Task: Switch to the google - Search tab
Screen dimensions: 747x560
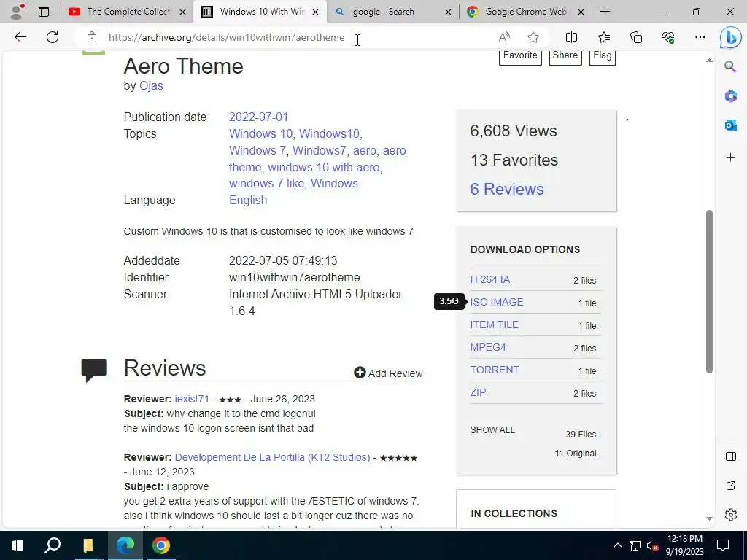Action: (393, 12)
